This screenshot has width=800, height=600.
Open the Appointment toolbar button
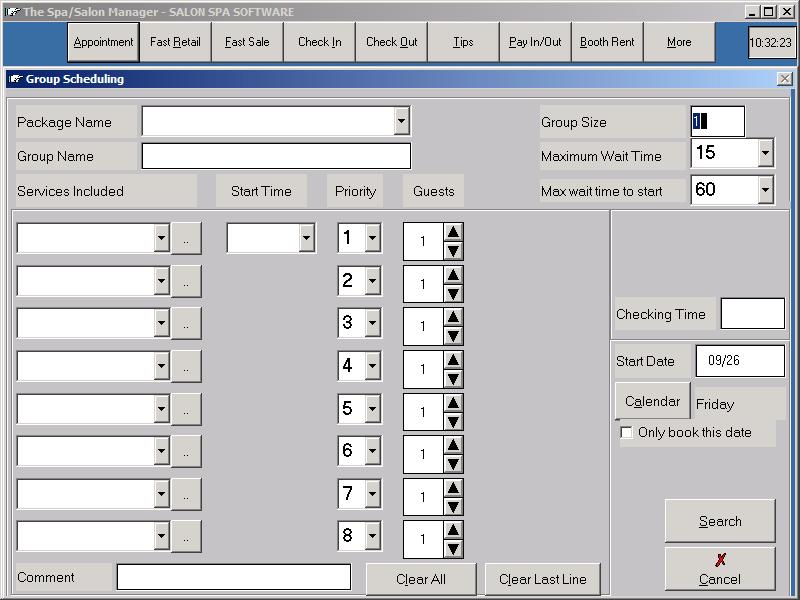pos(103,42)
